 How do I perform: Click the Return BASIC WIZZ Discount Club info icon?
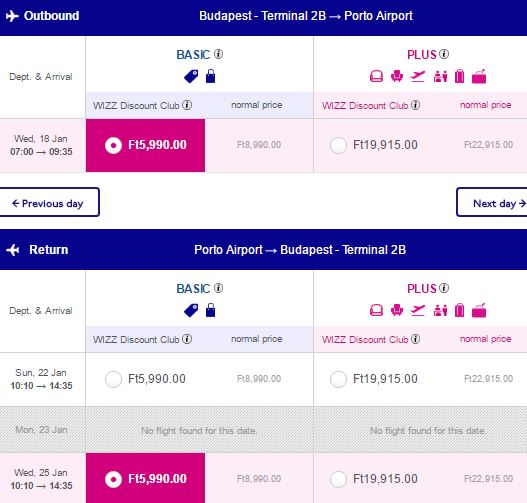pyautogui.click(x=187, y=339)
